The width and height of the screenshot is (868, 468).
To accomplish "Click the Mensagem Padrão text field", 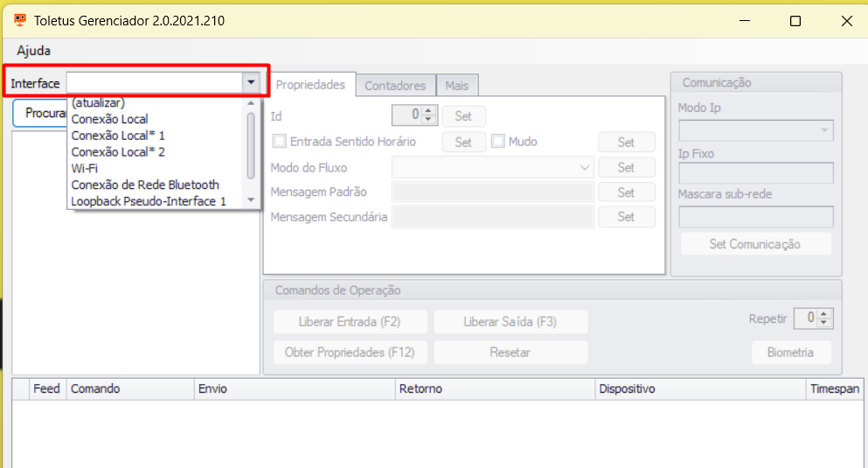I will (x=493, y=192).
